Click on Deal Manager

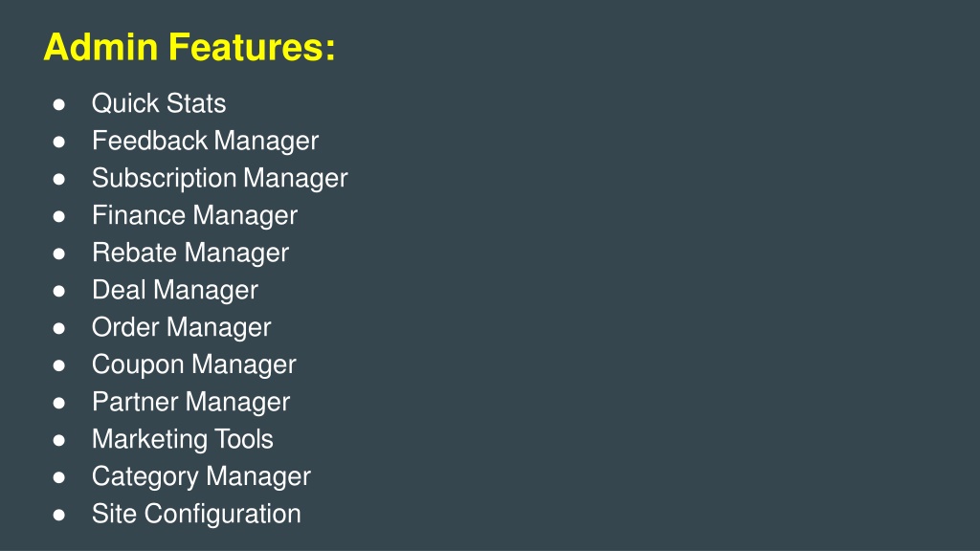point(174,291)
